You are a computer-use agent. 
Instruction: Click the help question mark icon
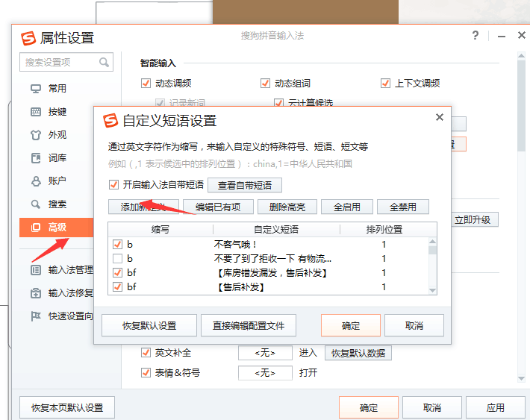click(476, 35)
